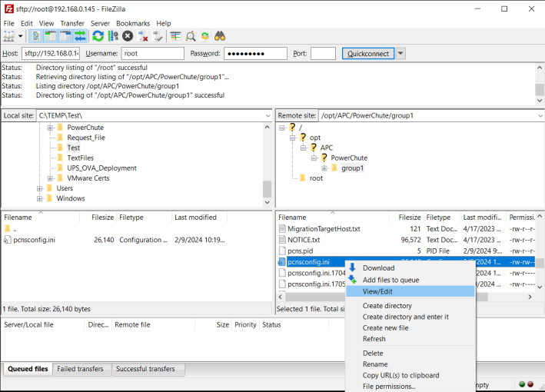Click the Host input field
545x392 pixels.
coord(51,54)
